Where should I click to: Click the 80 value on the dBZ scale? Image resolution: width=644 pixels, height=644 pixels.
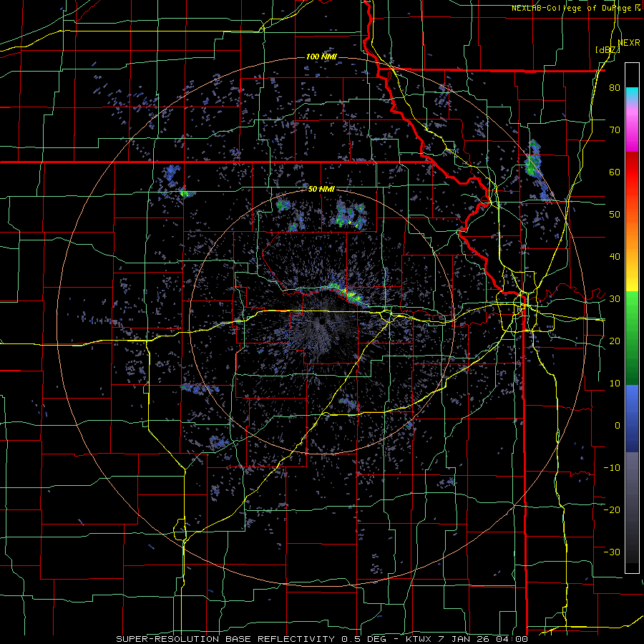tap(615, 88)
